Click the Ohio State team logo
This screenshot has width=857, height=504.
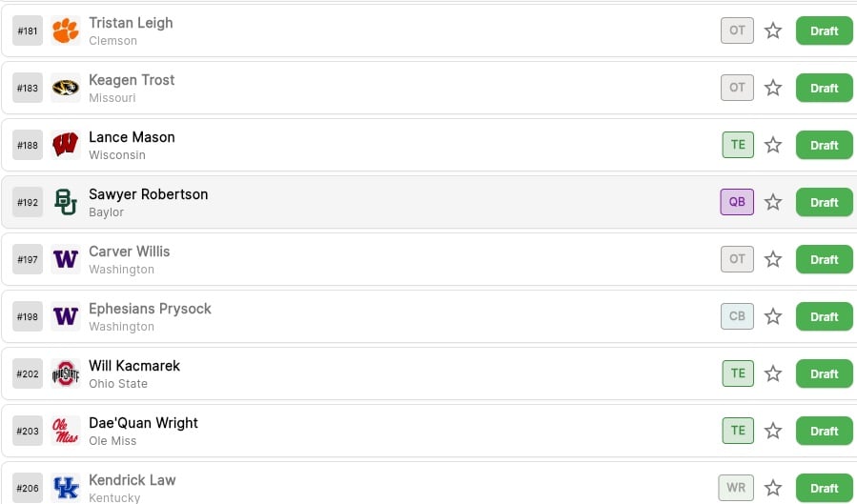[x=66, y=373]
